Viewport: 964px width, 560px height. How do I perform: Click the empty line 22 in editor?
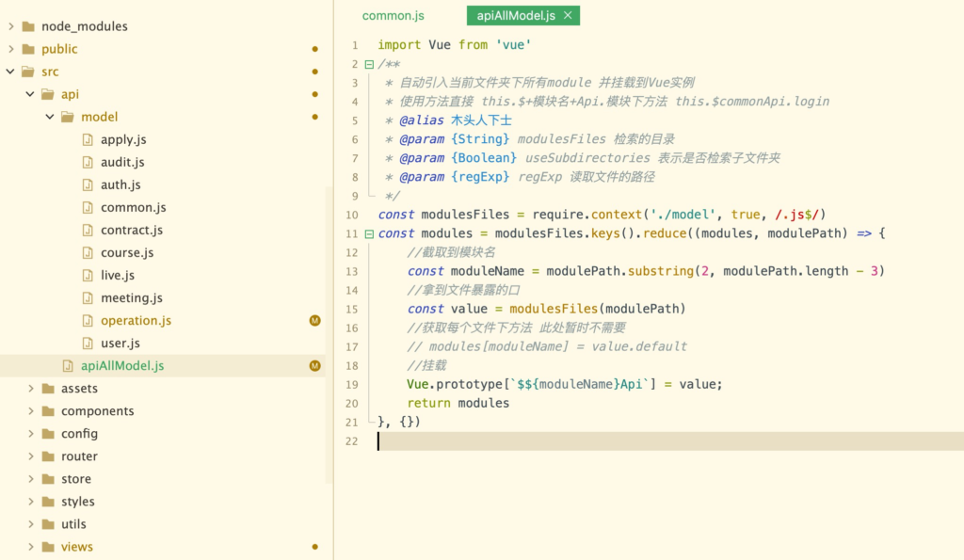(670, 441)
